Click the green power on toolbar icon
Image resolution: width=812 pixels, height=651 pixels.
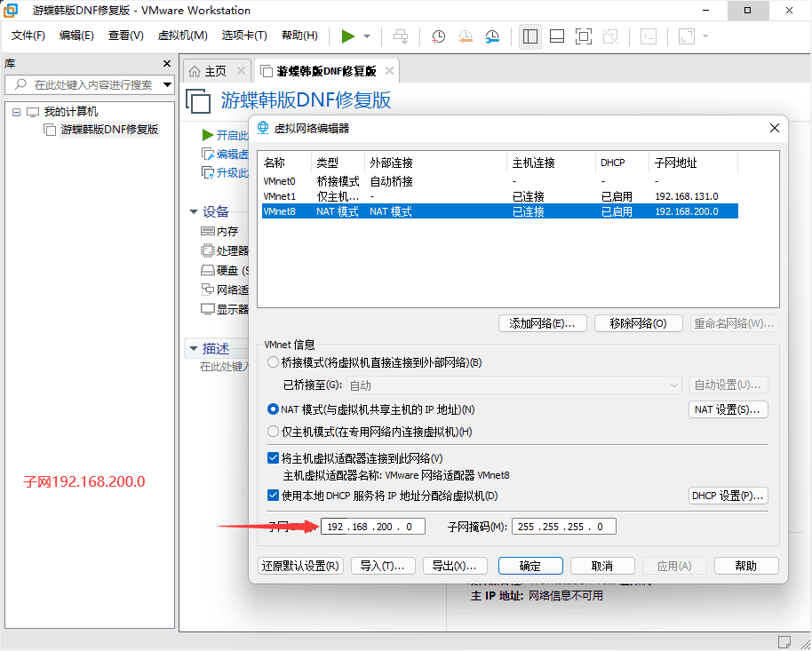click(x=348, y=36)
